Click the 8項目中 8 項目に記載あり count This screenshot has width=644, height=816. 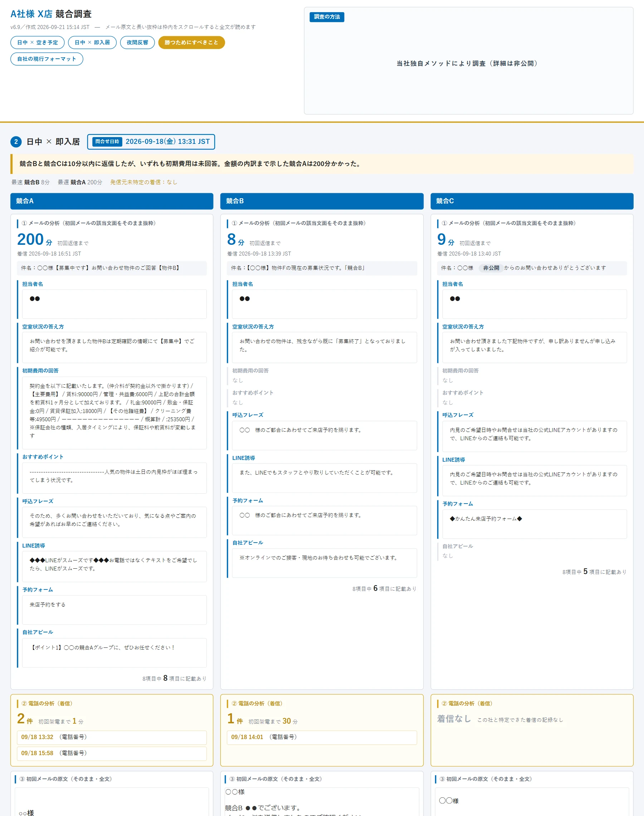click(x=174, y=678)
